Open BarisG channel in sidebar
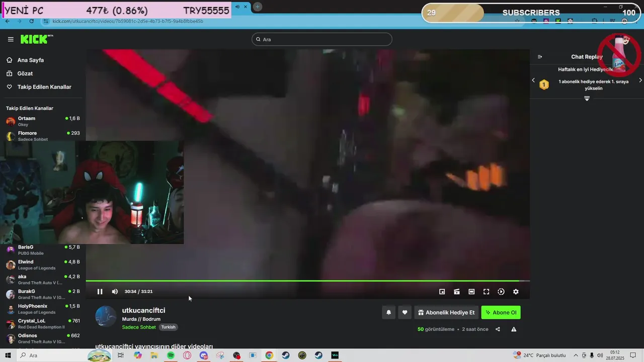Screen dimensions: 644x362 pyautogui.click(x=43, y=250)
